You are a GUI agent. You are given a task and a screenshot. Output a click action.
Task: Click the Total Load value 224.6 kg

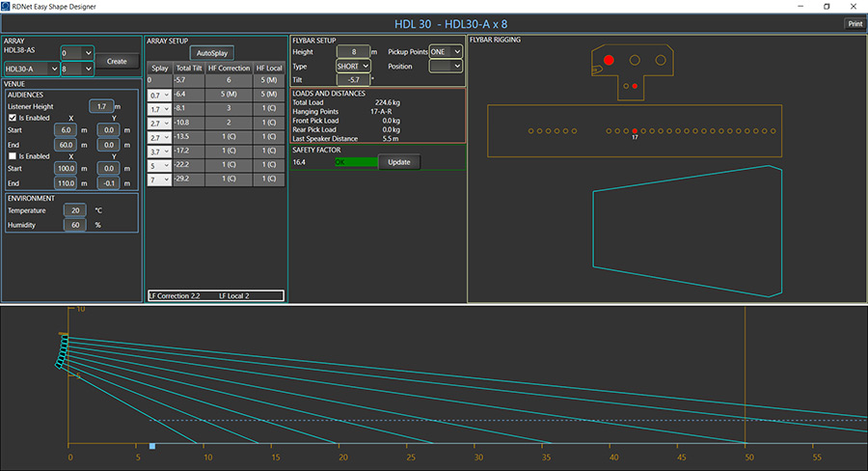pos(388,102)
